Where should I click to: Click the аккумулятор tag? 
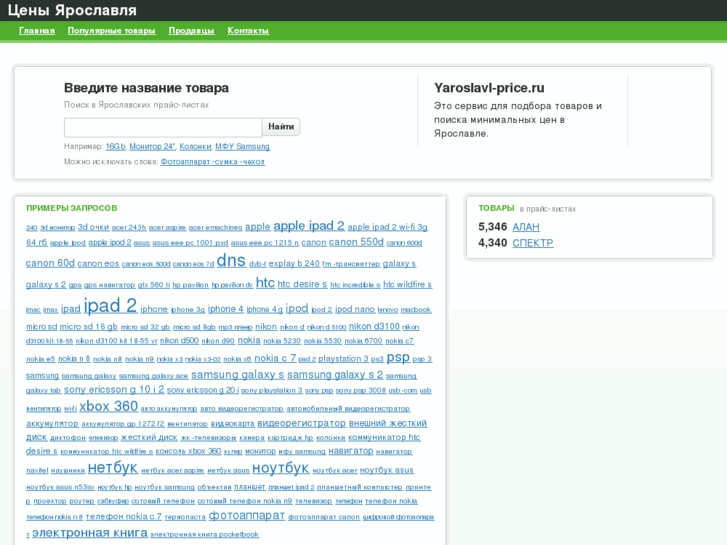pyautogui.click(x=52, y=423)
